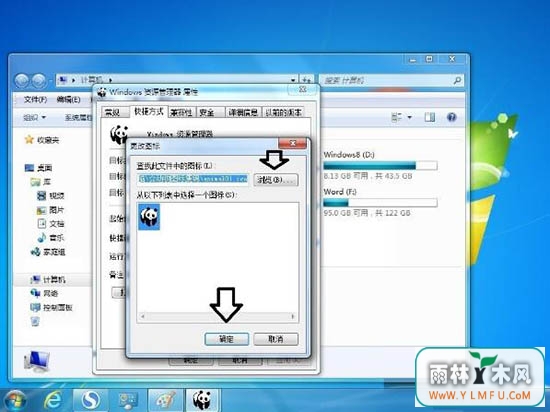Open the 编辑(E) menu in Explorer

click(x=68, y=100)
